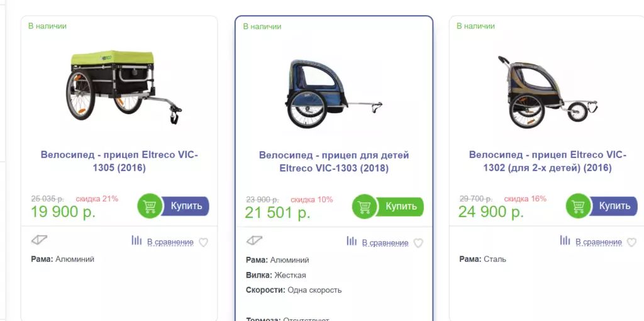Click the frame shape icon under VIC-1305
Image resolution: width=644 pixels, height=321 pixels.
click(40, 240)
